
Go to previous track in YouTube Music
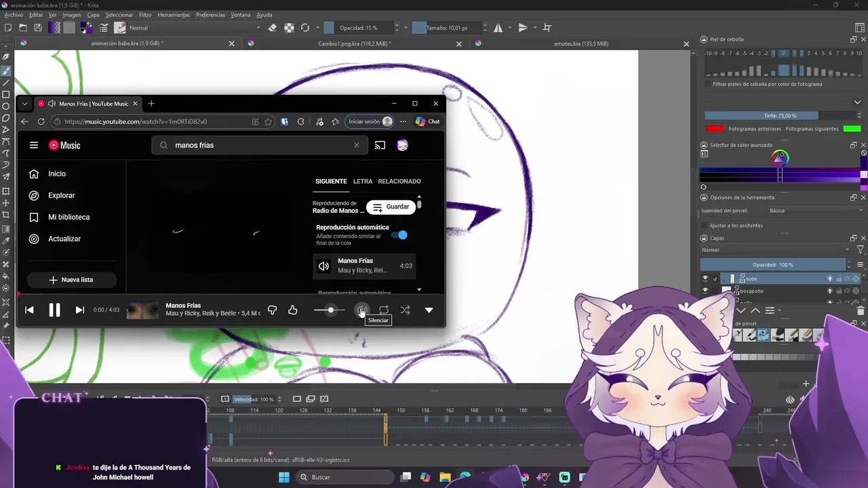(x=29, y=310)
